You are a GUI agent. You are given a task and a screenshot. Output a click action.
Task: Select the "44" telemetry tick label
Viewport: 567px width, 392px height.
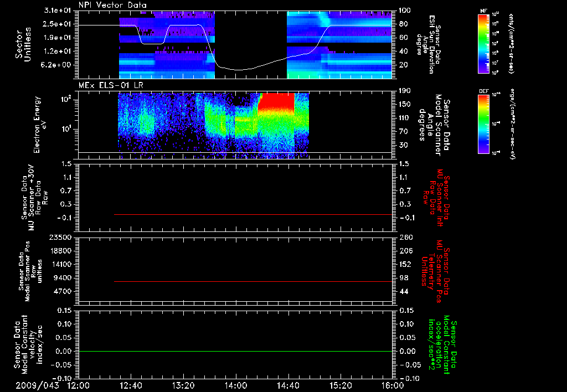tap(404, 291)
